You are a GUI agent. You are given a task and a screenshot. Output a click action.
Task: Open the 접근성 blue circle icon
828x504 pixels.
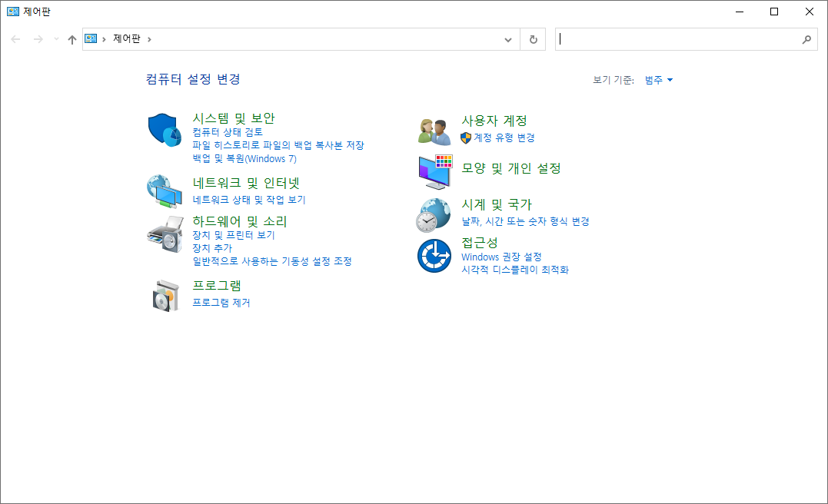tap(434, 255)
